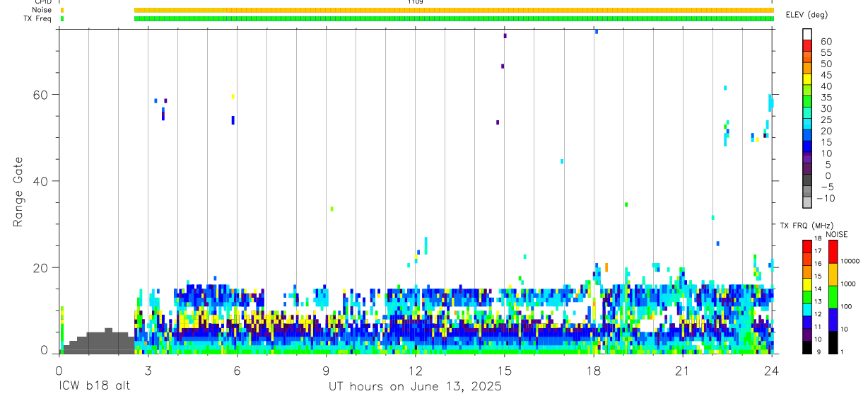The width and height of the screenshot is (868, 401).
Task: Click the ELEV colorbar tick label '45'
Action: point(826,75)
